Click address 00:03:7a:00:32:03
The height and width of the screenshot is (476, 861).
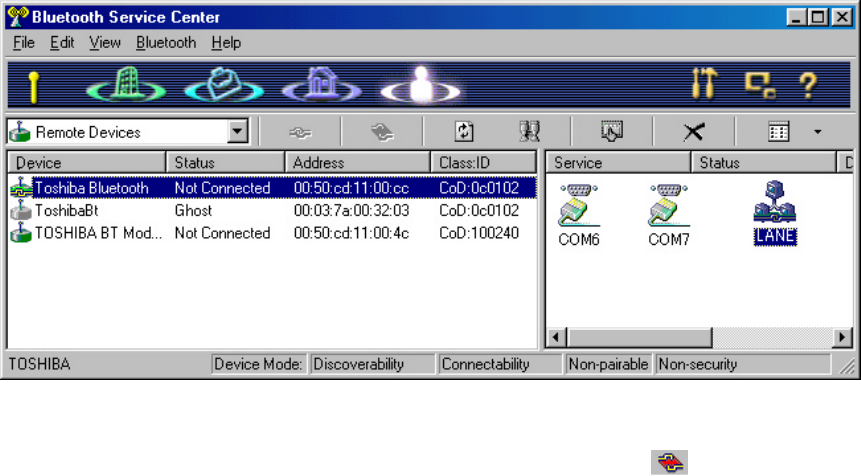coord(351,210)
